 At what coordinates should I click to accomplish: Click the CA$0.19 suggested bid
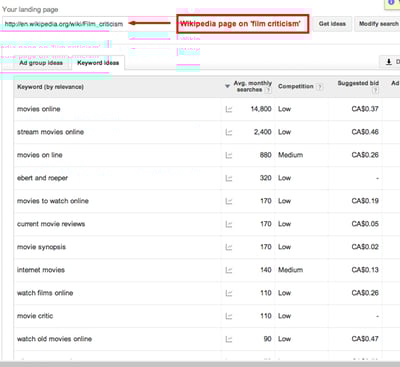tap(365, 201)
